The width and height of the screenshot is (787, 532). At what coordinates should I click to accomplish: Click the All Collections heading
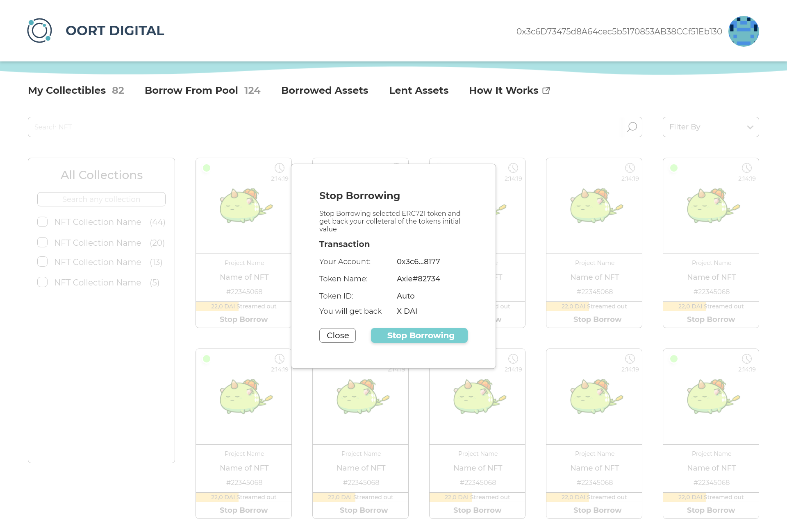[102, 175]
